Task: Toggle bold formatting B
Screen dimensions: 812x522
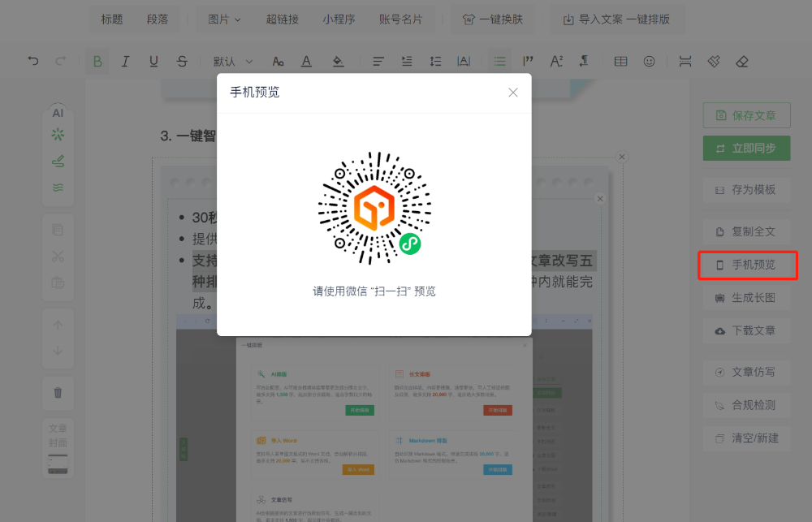Action: pos(97,62)
